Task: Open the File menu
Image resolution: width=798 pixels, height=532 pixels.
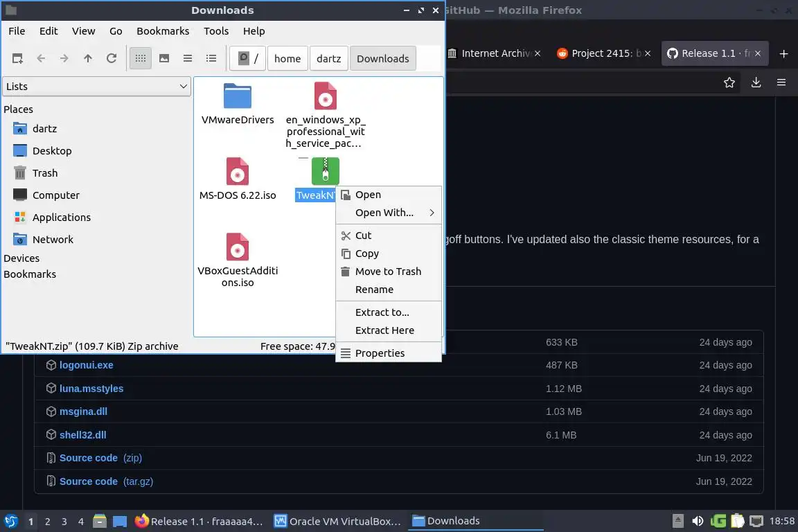Action: pyautogui.click(x=17, y=31)
